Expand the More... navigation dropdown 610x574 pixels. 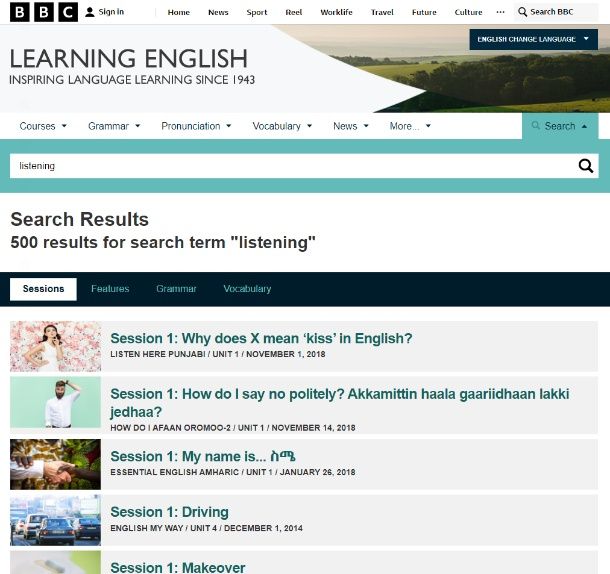click(410, 126)
